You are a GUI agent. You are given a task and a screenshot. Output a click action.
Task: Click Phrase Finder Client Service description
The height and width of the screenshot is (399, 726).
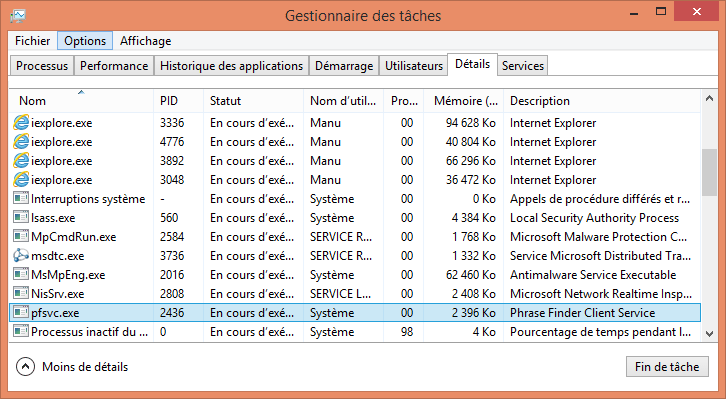(x=582, y=312)
